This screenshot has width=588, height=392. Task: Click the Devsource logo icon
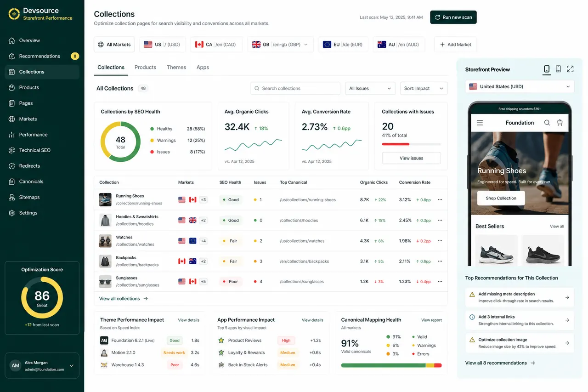14,14
